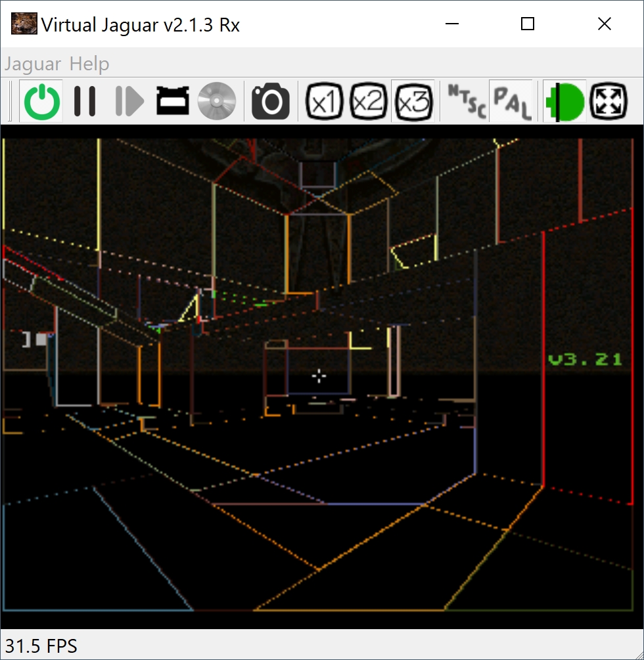Click the CD disc icon
The image size is (644, 660).
[x=216, y=101]
